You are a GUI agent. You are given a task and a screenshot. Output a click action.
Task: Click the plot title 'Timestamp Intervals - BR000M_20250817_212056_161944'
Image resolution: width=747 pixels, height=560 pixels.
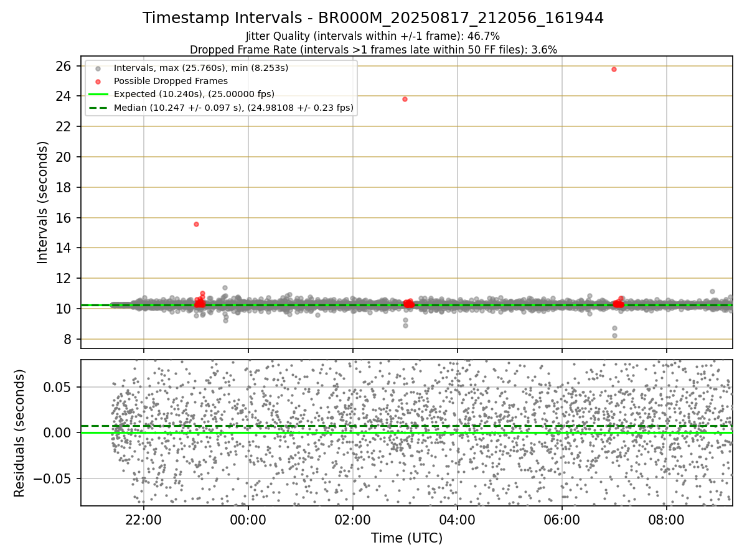pyautogui.click(x=373, y=18)
